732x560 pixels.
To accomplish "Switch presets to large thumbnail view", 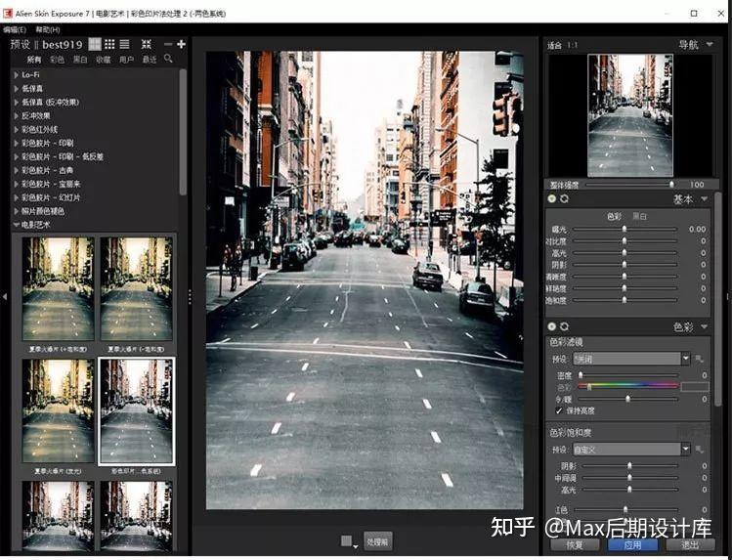I will (x=95, y=44).
